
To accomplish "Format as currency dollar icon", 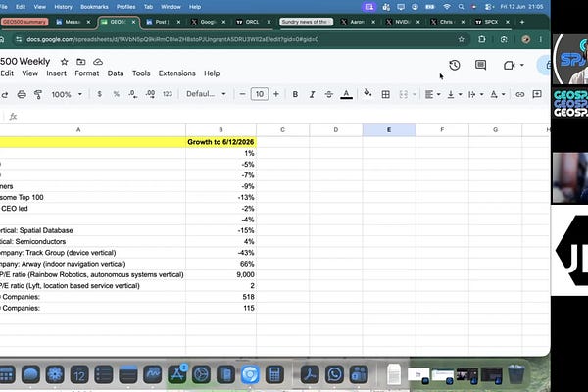I will coord(99,94).
